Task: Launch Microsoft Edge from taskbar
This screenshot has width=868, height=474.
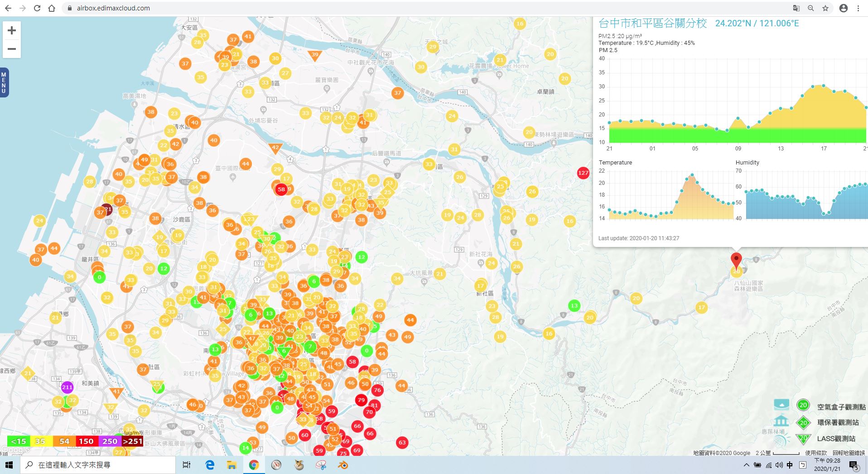Action: 210,465
